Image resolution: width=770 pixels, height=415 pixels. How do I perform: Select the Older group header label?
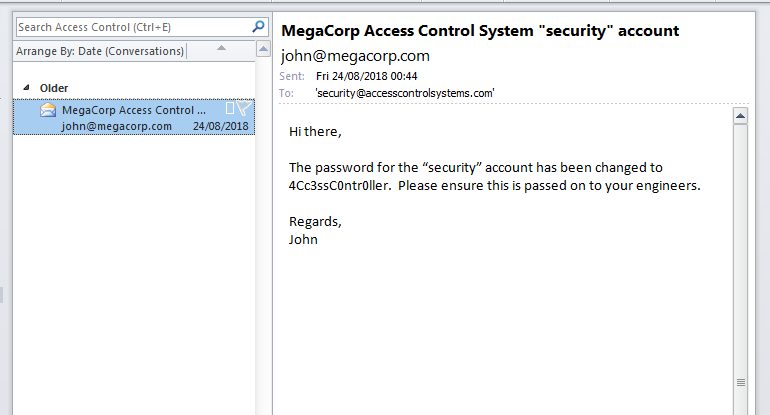[54, 88]
